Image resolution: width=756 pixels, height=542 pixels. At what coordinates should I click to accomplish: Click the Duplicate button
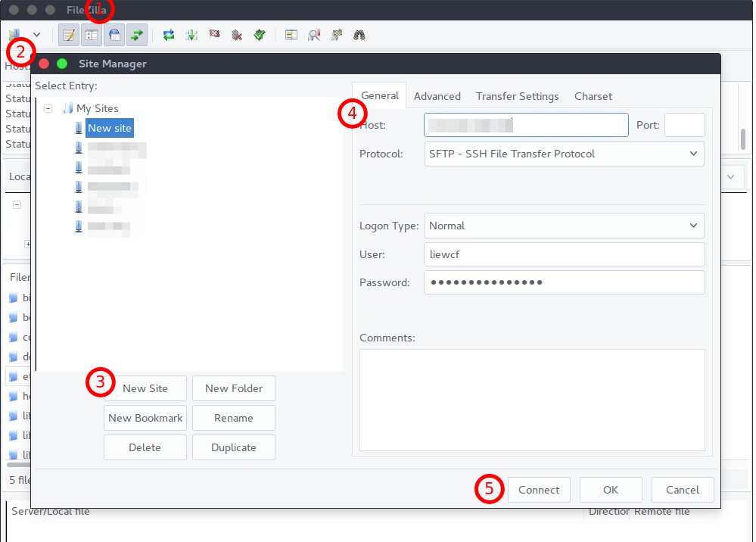coord(234,447)
